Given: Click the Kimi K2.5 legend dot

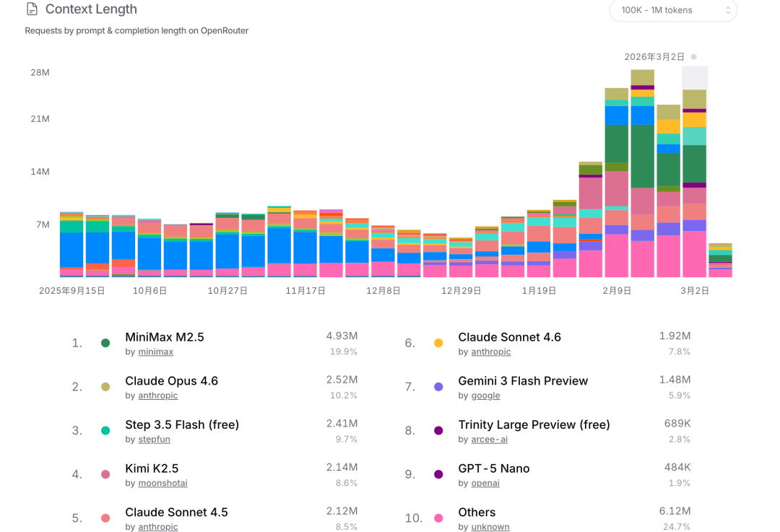Looking at the screenshot, I should point(105,475).
